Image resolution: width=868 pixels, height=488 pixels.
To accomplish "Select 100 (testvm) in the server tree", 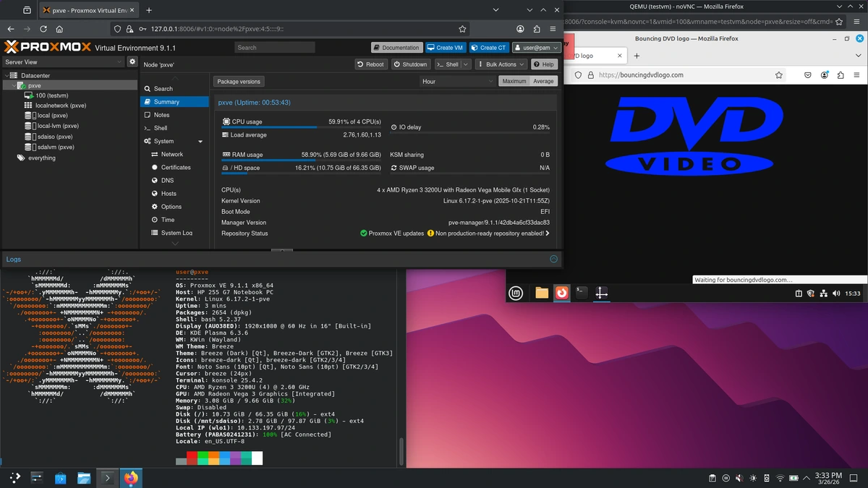I will coord(51,95).
